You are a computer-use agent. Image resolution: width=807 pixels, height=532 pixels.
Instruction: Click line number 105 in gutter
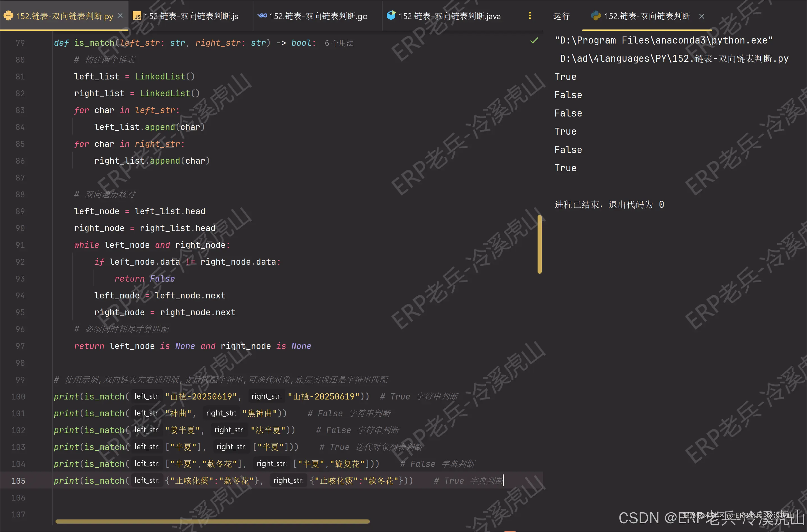click(x=18, y=481)
